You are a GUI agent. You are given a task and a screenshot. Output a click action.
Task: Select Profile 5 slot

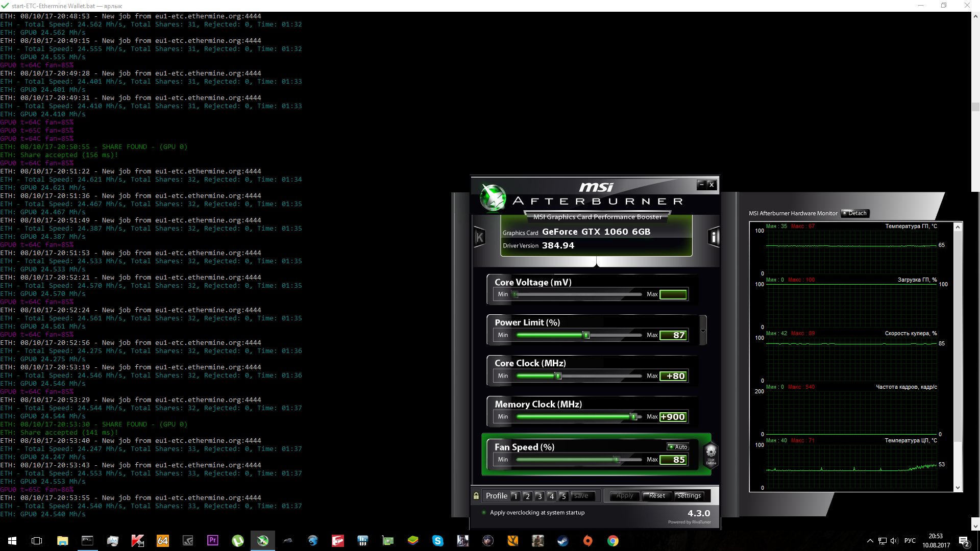pyautogui.click(x=563, y=496)
